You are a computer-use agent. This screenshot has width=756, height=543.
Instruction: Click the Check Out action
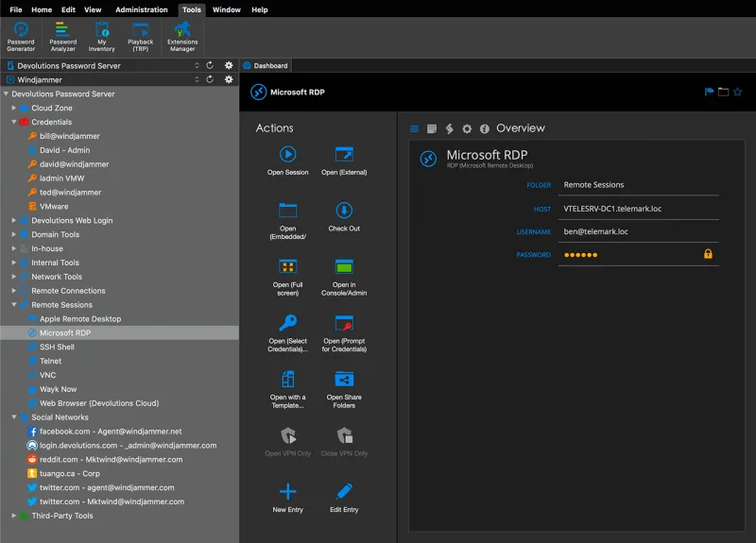click(x=344, y=217)
